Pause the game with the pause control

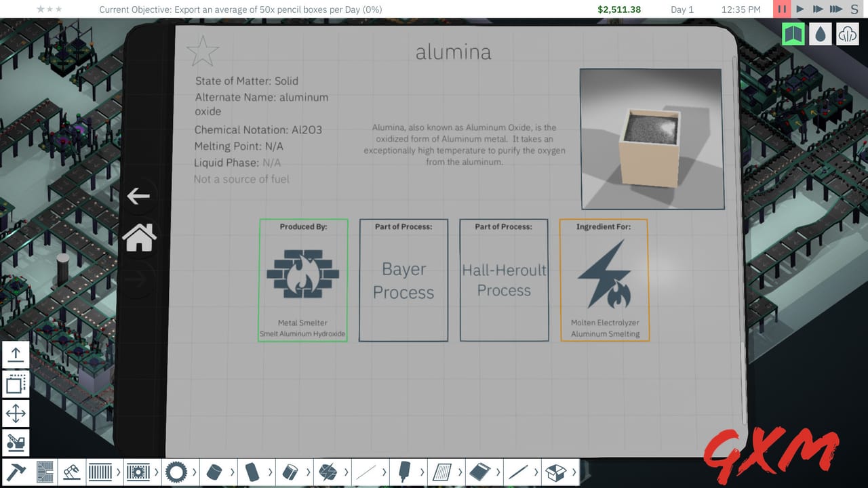pyautogui.click(x=781, y=9)
